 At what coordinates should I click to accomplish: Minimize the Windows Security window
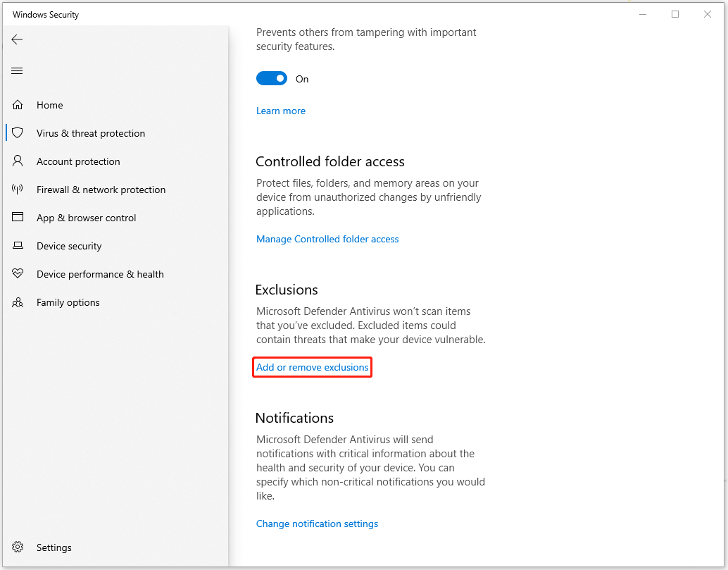pyautogui.click(x=642, y=13)
